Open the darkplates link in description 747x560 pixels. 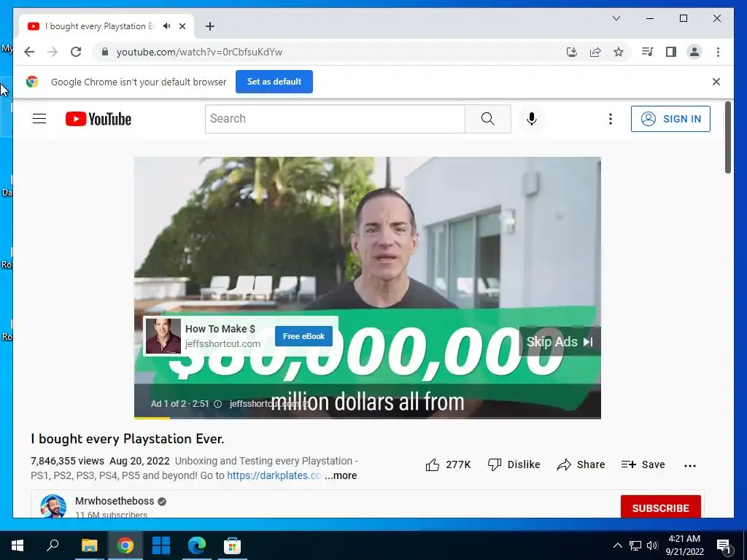pos(274,475)
